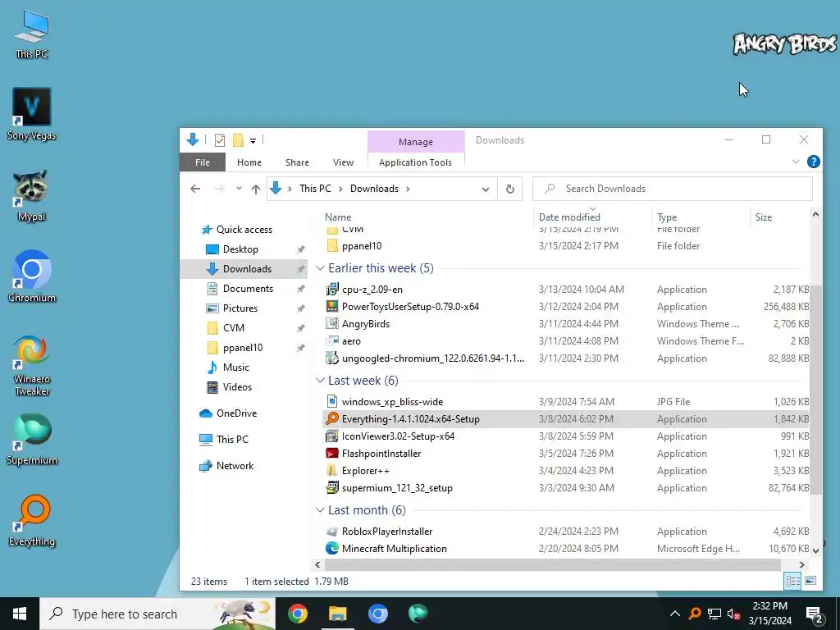Select Desktop in navigation pane
840x630 pixels.
240,249
